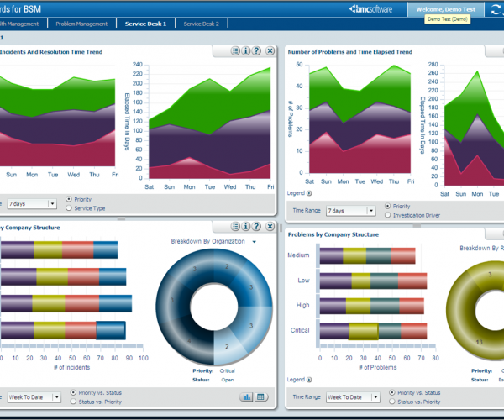Click highlighted yellow segment of Critical problems bar
This screenshot has width=504, height=420.
(364, 331)
